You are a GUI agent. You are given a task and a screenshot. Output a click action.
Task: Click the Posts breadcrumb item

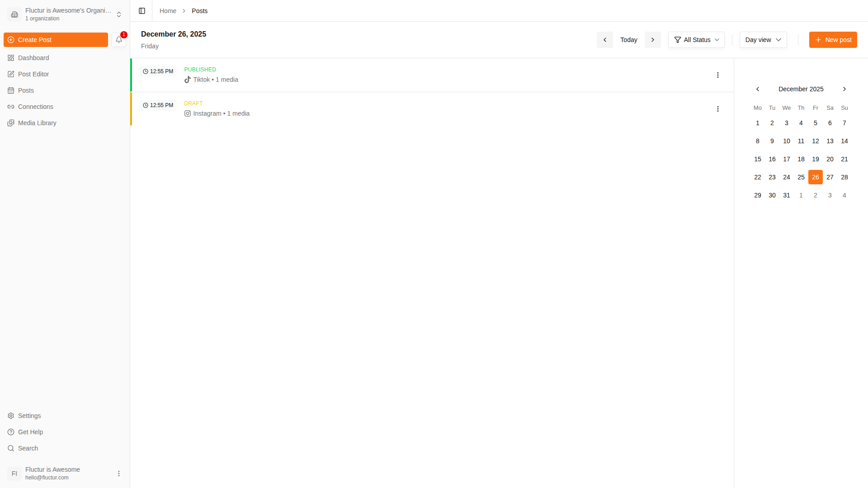click(199, 11)
